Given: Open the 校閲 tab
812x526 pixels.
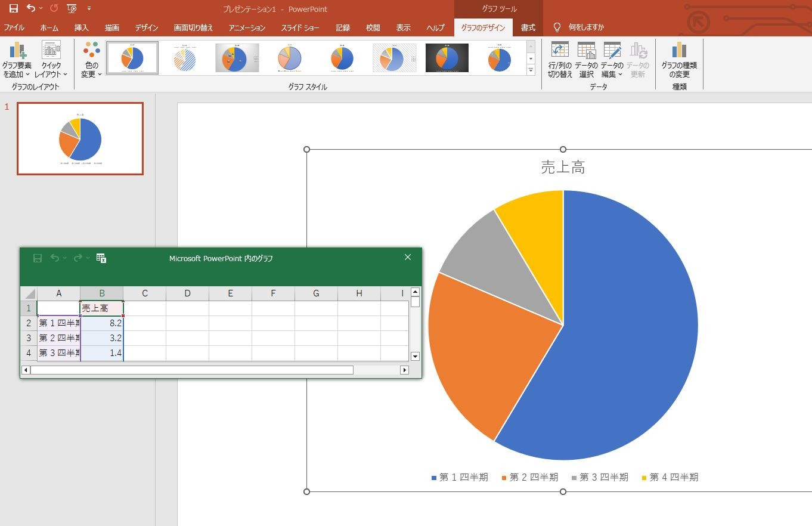Looking at the screenshot, I should tap(373, 27).
